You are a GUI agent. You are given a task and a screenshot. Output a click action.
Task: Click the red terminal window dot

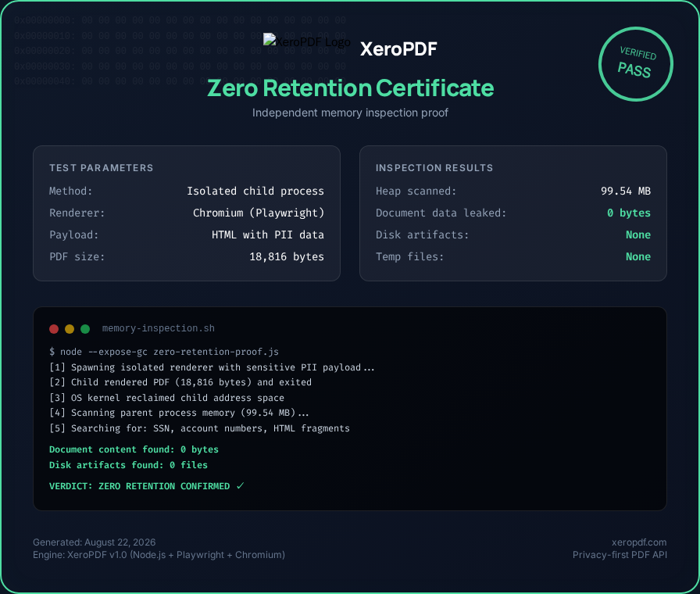[54, 329]
